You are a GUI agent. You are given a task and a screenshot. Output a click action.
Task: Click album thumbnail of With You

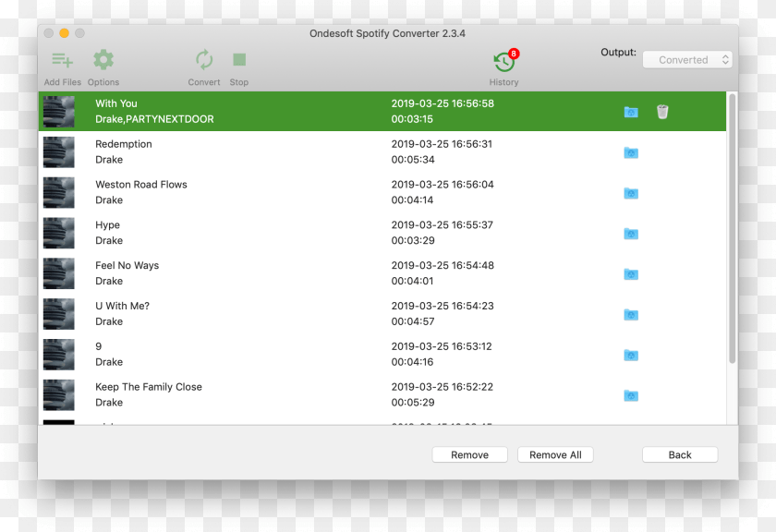[x=59, y=112]
